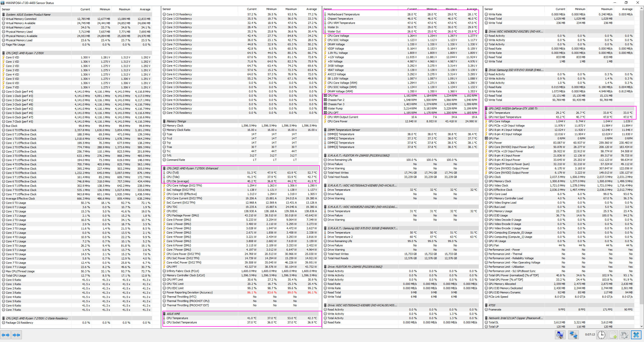Close sensor window with blue X icon

click(x=636, y=335)
